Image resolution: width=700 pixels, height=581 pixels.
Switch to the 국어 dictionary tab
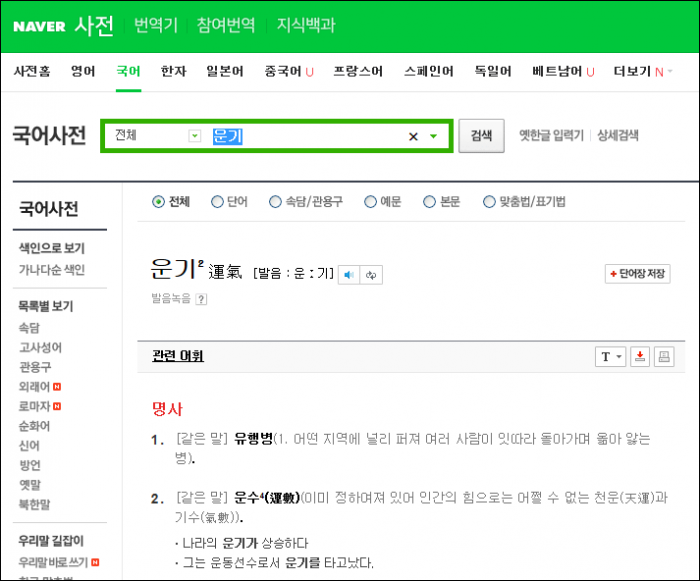pos(128,71)
